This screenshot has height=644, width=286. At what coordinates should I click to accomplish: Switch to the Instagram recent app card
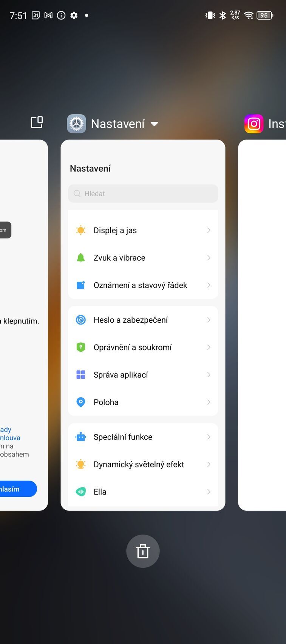(262, 325)
